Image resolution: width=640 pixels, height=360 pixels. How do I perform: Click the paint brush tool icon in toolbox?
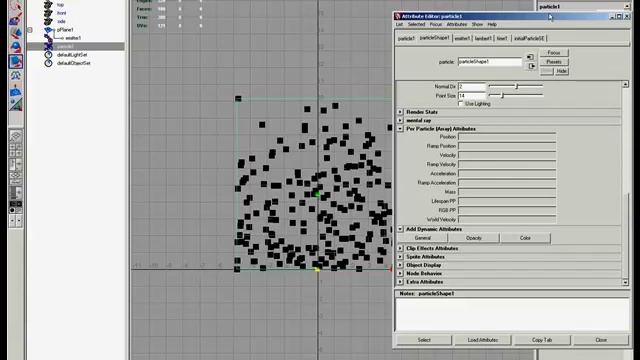16,19
